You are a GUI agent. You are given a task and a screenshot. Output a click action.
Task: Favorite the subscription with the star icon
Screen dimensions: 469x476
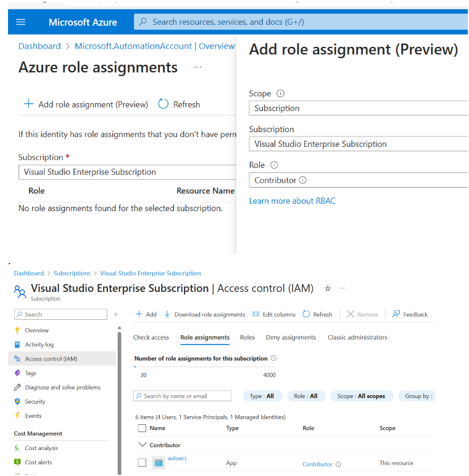click(327, 288)
